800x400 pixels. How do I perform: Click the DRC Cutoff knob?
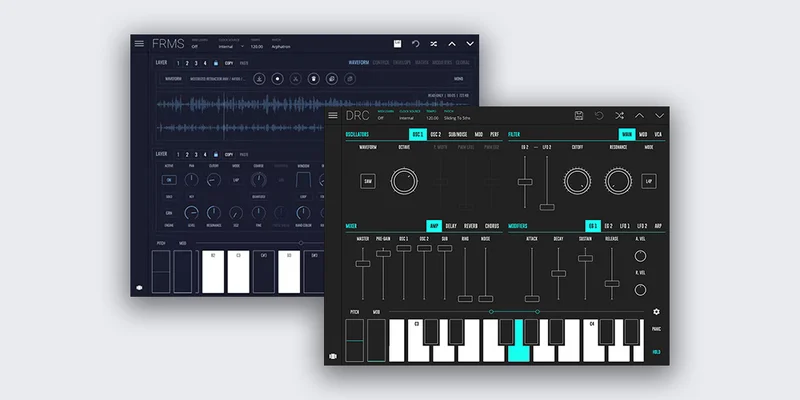coord(578,181)
